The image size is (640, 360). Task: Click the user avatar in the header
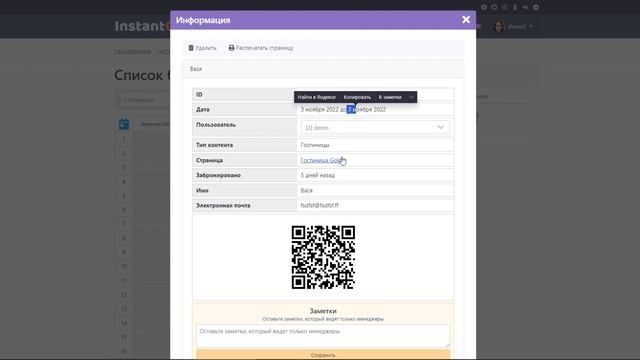click(499, 27)
